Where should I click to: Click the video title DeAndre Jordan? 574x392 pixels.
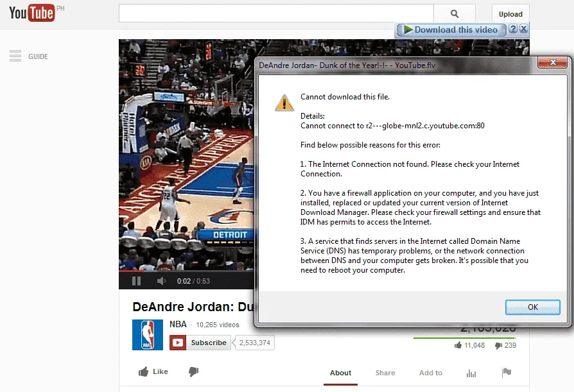[193, 307]
